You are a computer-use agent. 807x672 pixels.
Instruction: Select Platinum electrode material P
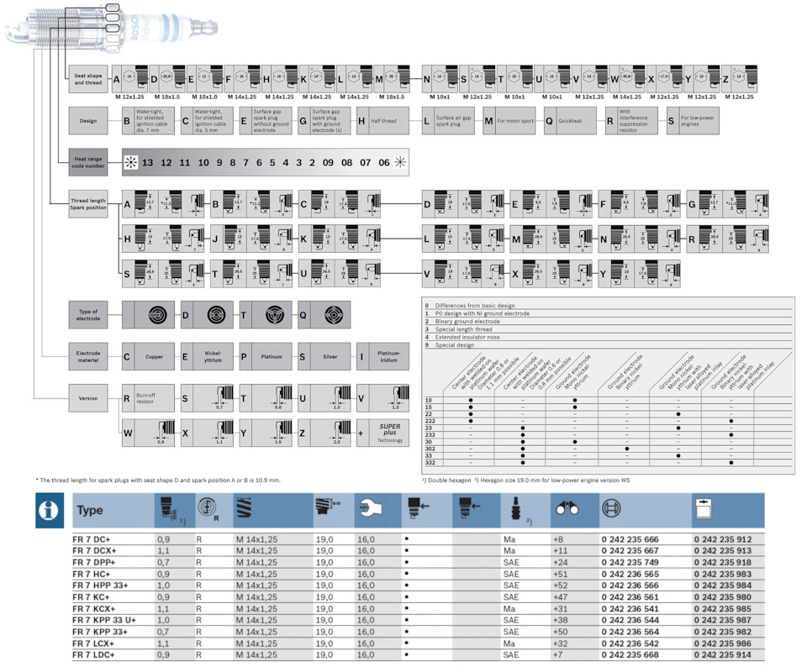coord(266,356)
